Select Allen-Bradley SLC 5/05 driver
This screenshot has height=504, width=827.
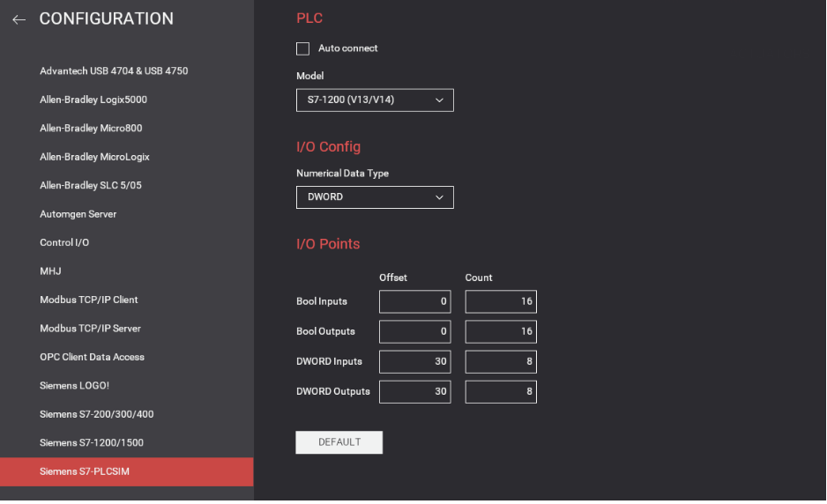tap(127, 185)
